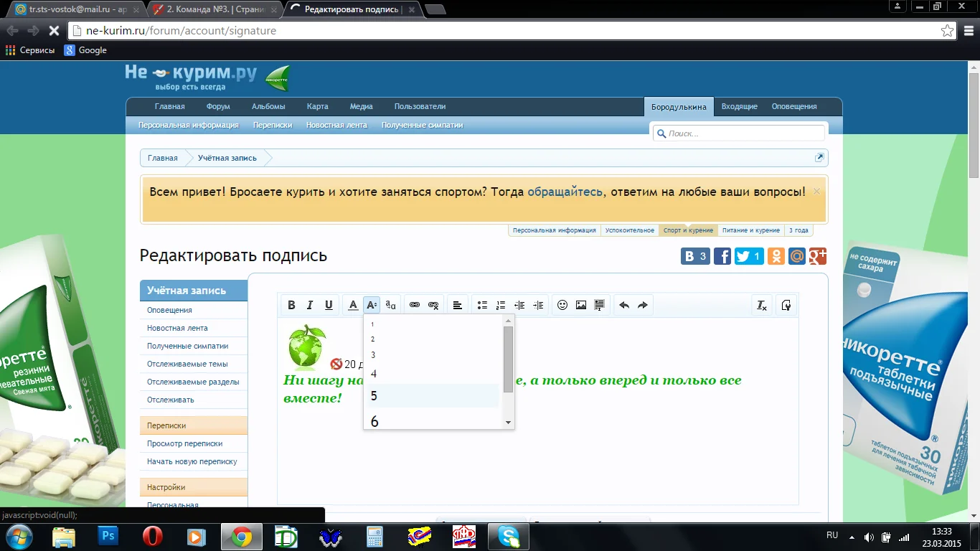Apply italic formatting in the editor

coord(310,305)
